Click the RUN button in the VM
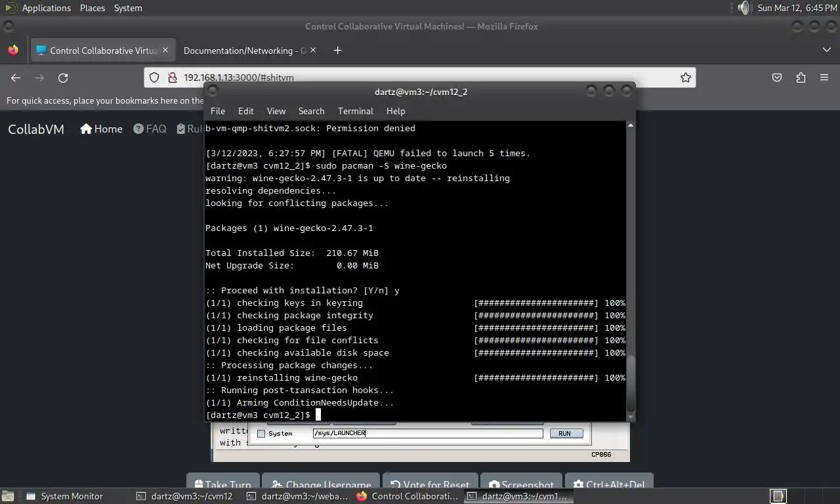The width and height of the screenshot is (840, 504). [x=565, y=433]
